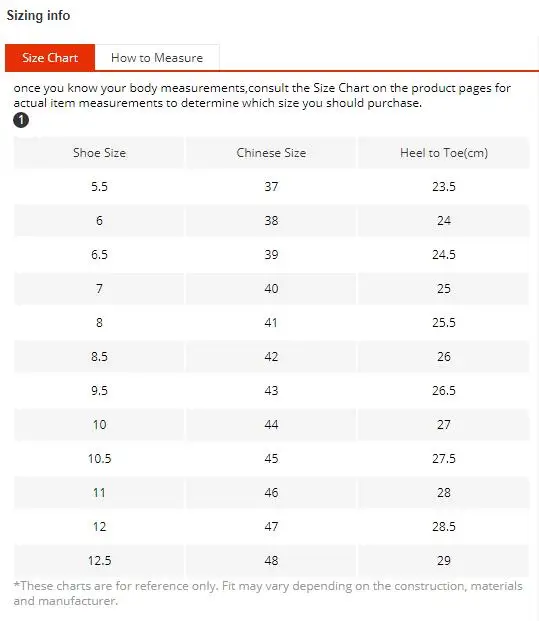The image size is (539, 621).
Task: Click Chinese size 45 cell
Action: 271,459
